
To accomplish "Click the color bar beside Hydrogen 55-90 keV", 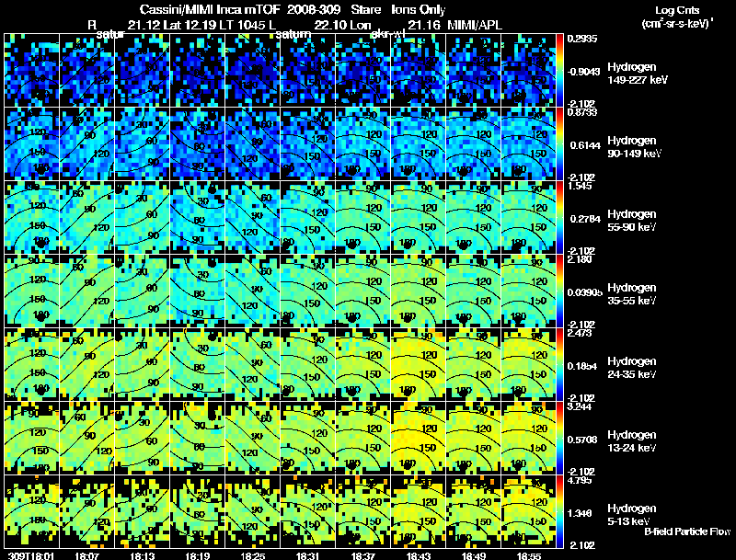I will [559, 218].
